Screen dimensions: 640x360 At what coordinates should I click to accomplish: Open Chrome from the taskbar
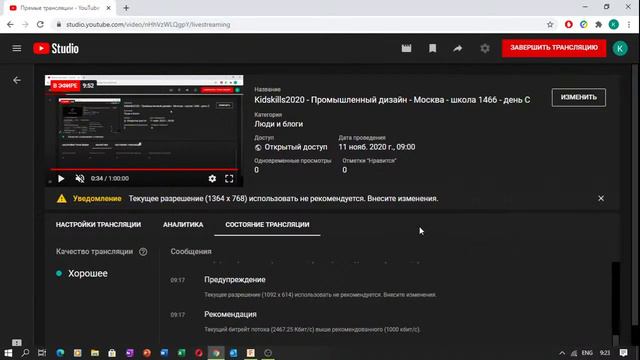coord(216,353)
